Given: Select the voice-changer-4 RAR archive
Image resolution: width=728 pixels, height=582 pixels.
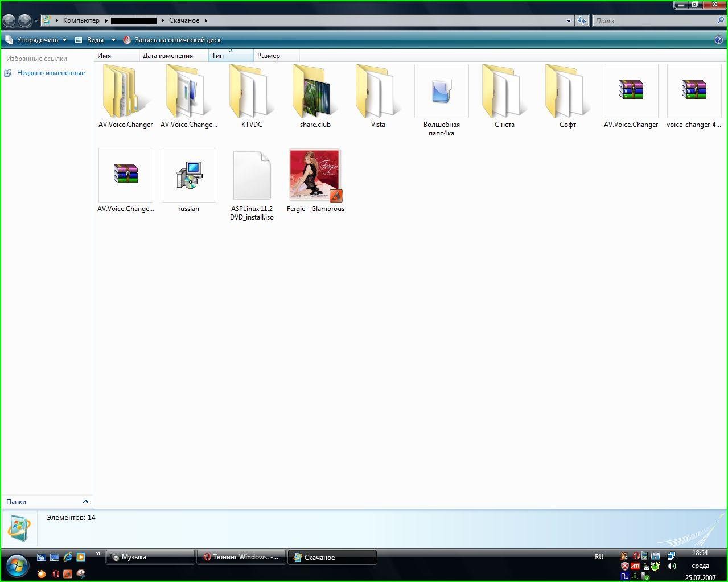Looking at the screenshot, I should tap(693, 91).
